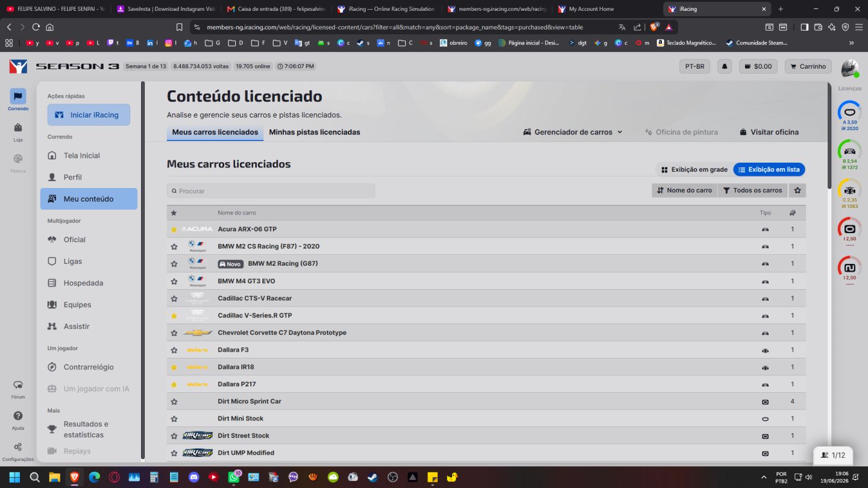Toggle favorite star for BMW M4 GT3 EVO

[x=174, y=281]
